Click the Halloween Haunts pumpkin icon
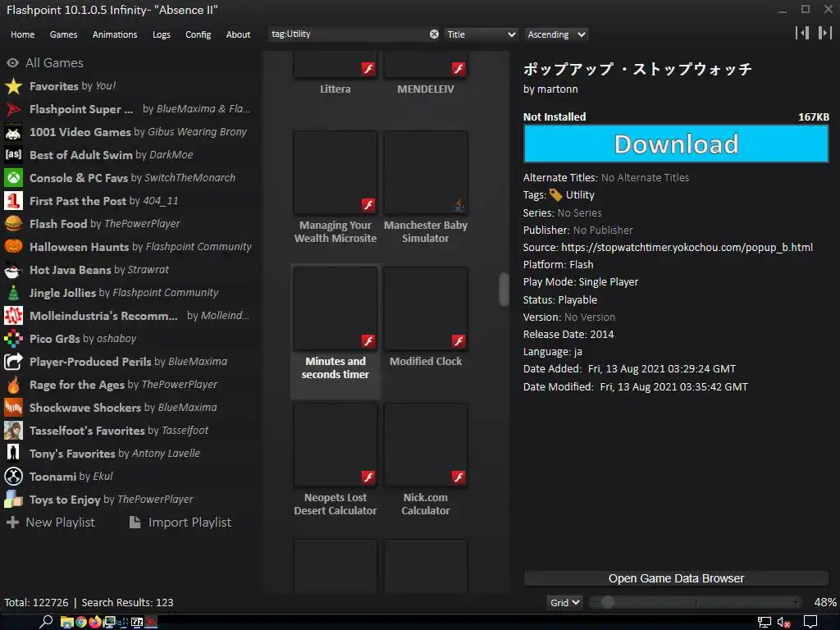The height and width of the screenshot is (630, 840). pyautogui.click(x=13, y=247)
